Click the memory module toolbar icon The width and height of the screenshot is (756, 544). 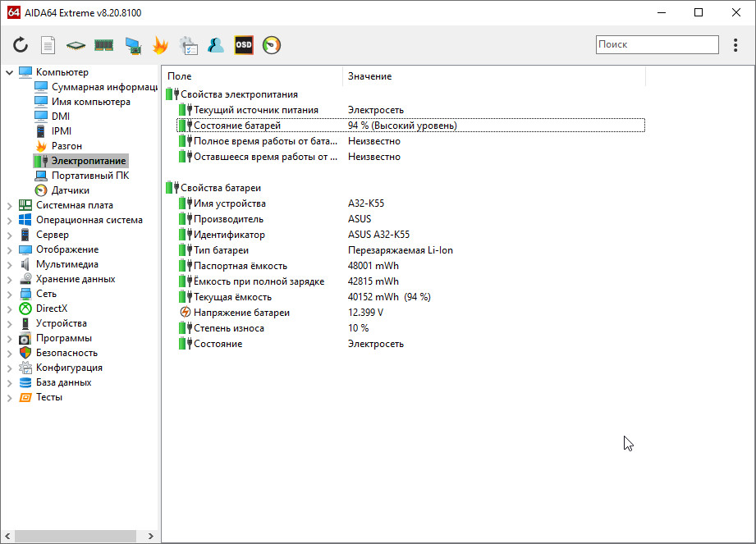point(103,45)
